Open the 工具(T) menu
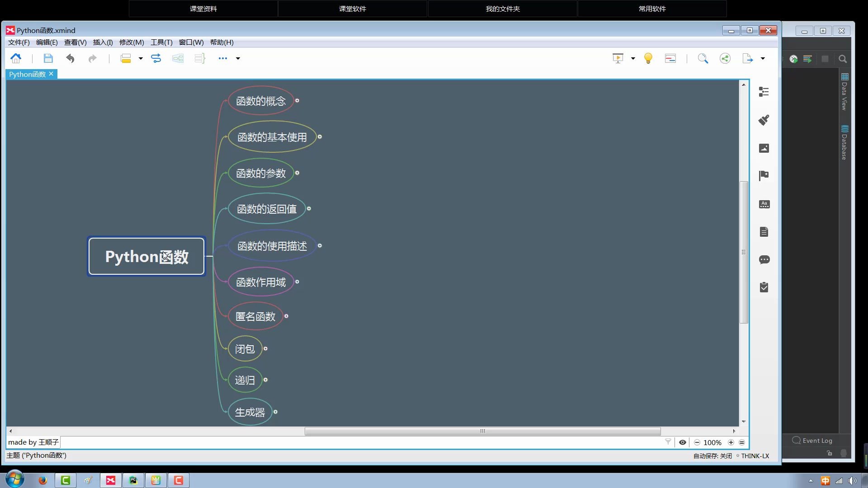This screenshot has width=868, height=488. [x=161, y=42]
